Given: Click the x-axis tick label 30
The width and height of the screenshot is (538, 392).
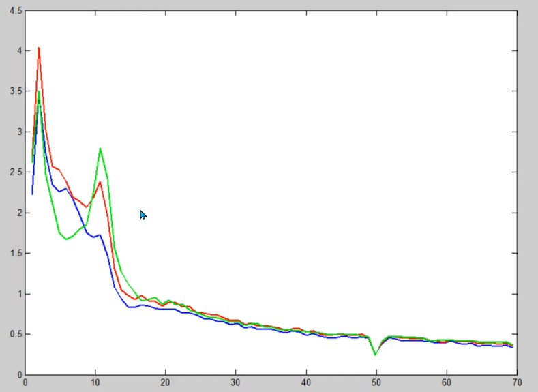Looking at the screenshot, I should coord(236,382).
